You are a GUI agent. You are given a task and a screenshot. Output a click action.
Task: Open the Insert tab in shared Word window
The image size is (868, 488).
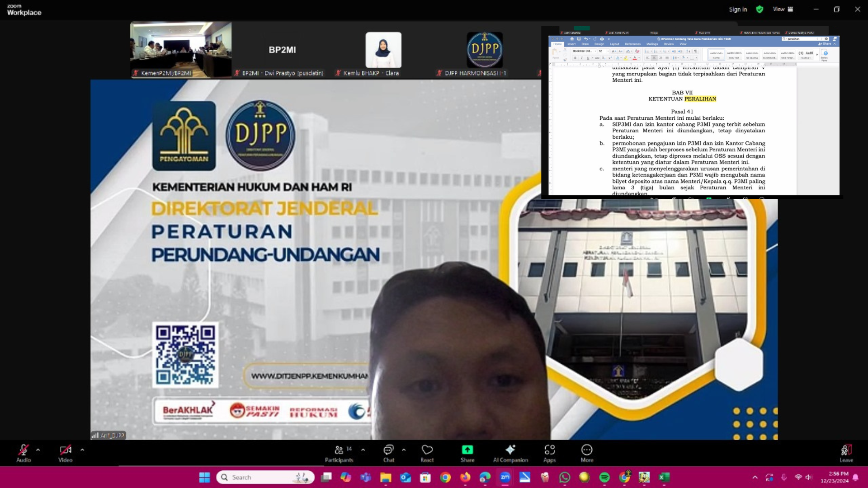pyautogui.click(x=571, y=44)
